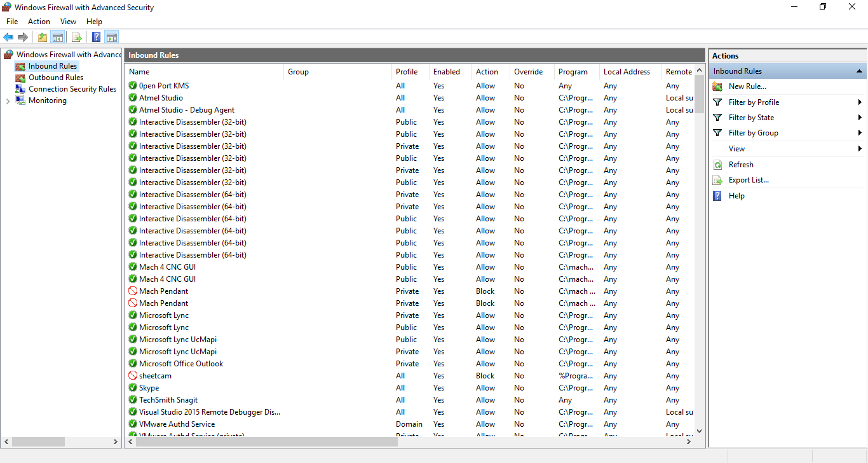Select Filter by Group in Actions pane
Viewport: 868px width, 463px height.
754,133
